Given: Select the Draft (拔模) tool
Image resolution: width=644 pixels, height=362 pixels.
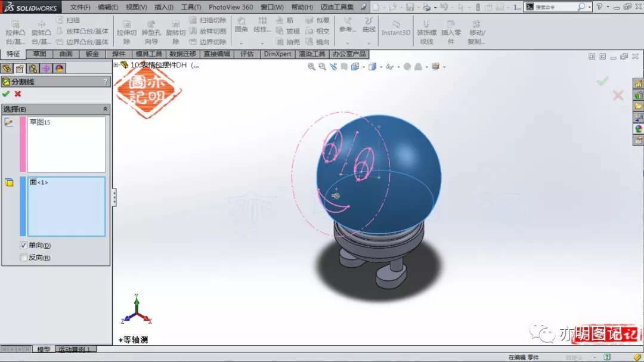Looking at the screenshot, I should click(287, 31).
